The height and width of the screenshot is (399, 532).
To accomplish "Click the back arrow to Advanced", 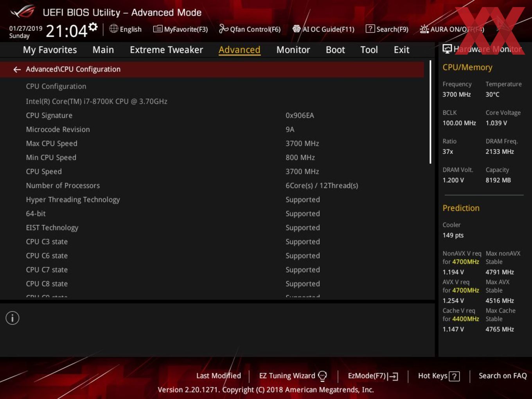I will pyautogui.click(x=17, y=69).
